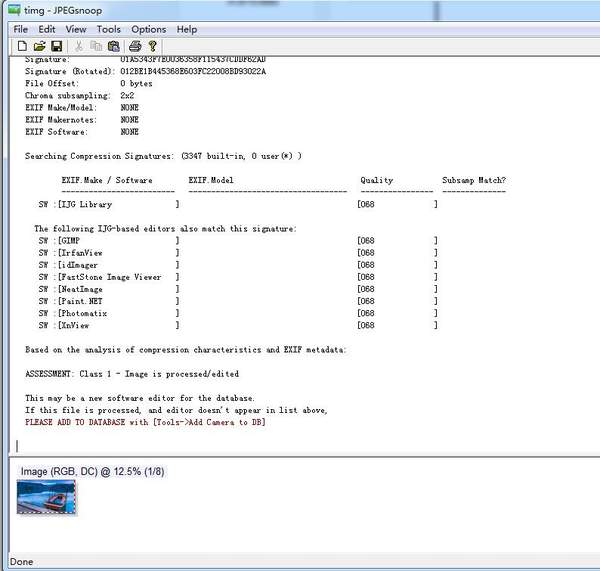600x571 pixels.
Task: Click the PLEASE ADD TO DATABASE red text
Action: pyautogui.click(x=145, y=422)
